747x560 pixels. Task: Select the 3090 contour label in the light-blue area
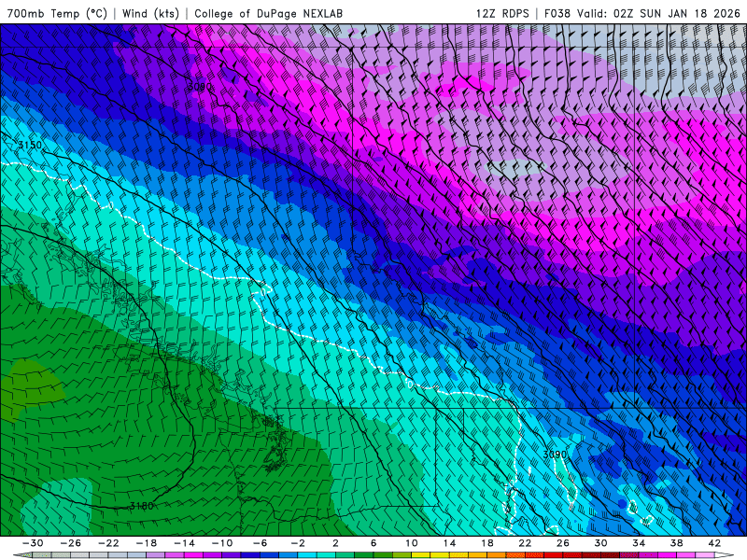(x=555, y=455)
